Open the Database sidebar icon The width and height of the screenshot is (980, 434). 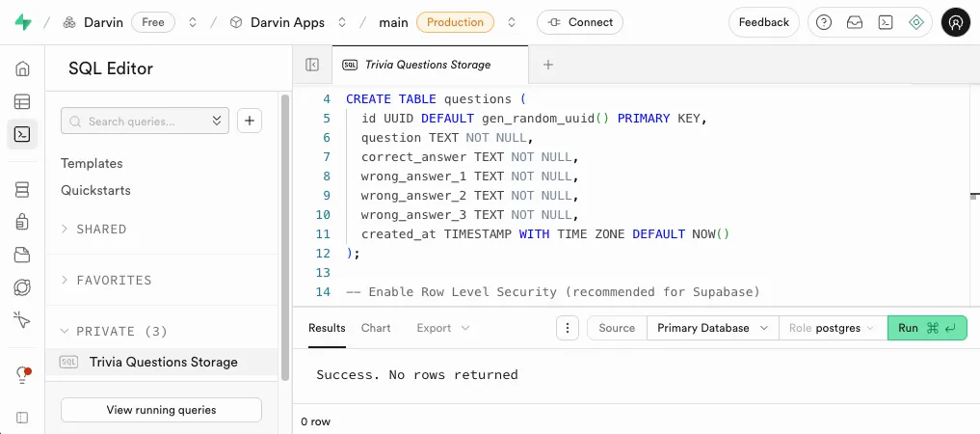coord(22,189)
